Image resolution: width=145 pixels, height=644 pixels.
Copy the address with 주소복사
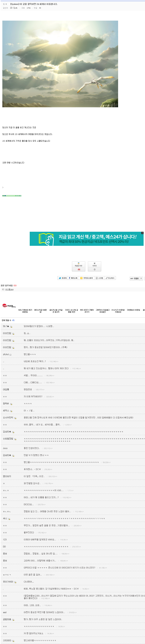(110, 278)
